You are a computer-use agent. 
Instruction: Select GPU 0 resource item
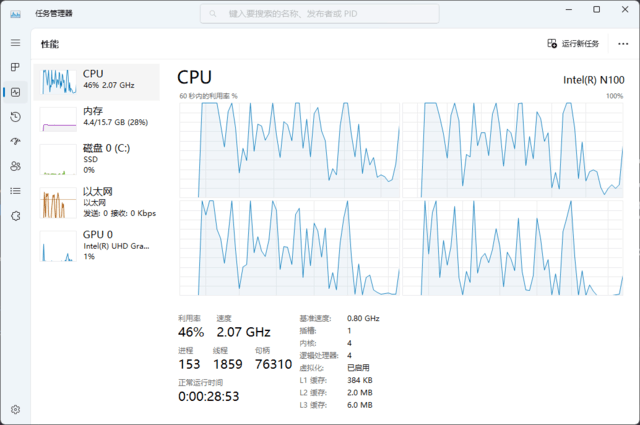[x=97, y=245]
